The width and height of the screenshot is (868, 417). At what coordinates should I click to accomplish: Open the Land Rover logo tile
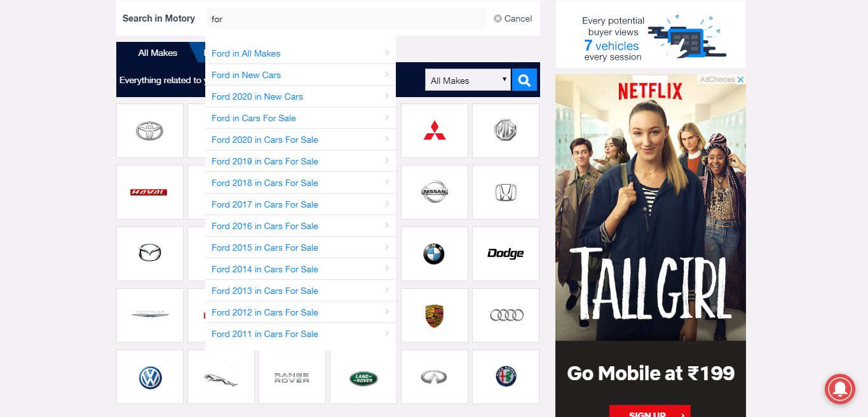[363, 377]
